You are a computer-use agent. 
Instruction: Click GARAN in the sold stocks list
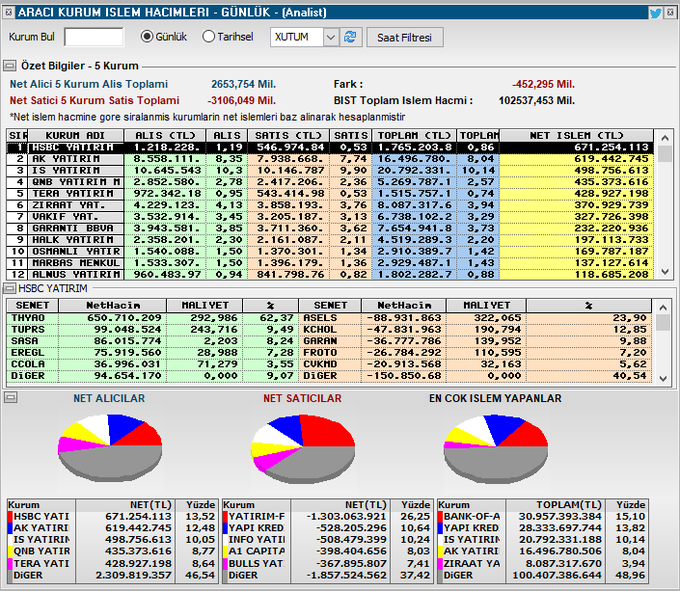[x=320, y=341]
